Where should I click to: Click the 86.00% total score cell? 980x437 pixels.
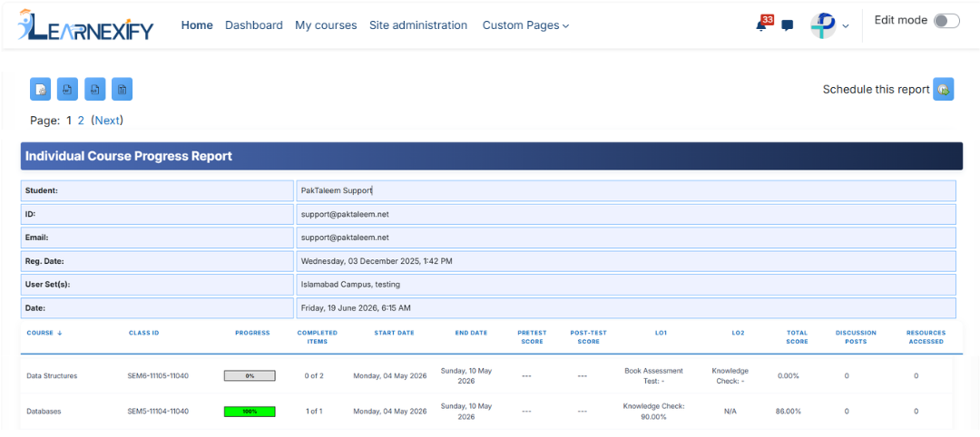[789, 412]
